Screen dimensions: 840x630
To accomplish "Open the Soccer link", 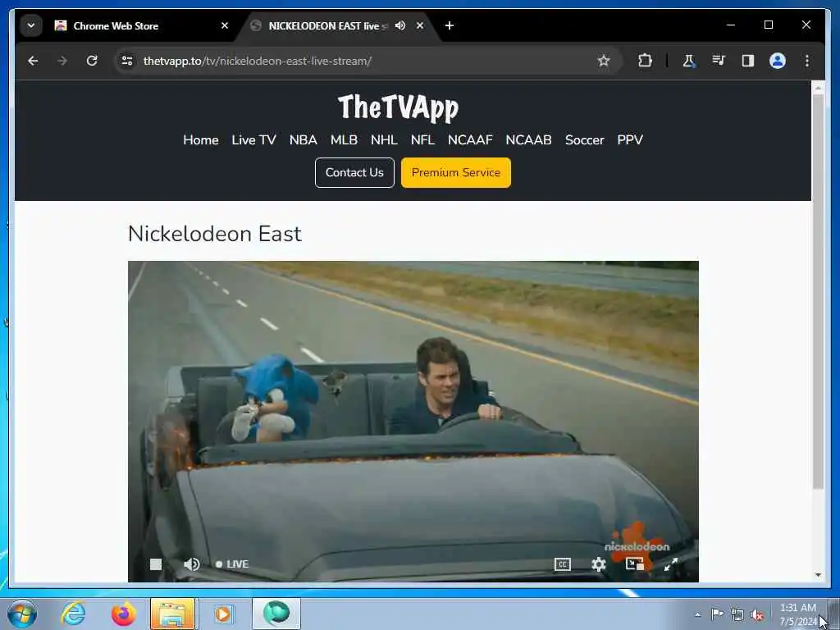I will point(584,139).
